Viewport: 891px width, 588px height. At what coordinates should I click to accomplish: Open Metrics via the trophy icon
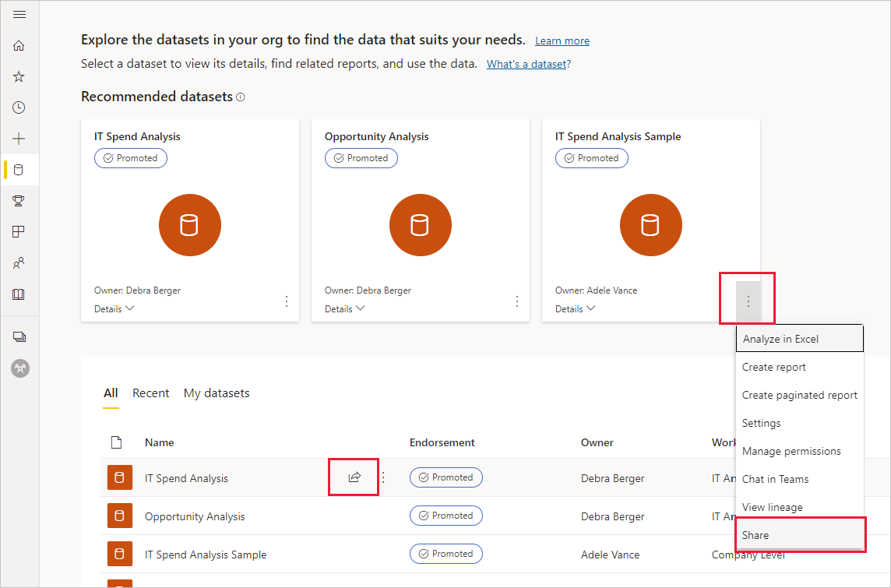[x=20, y=200]
